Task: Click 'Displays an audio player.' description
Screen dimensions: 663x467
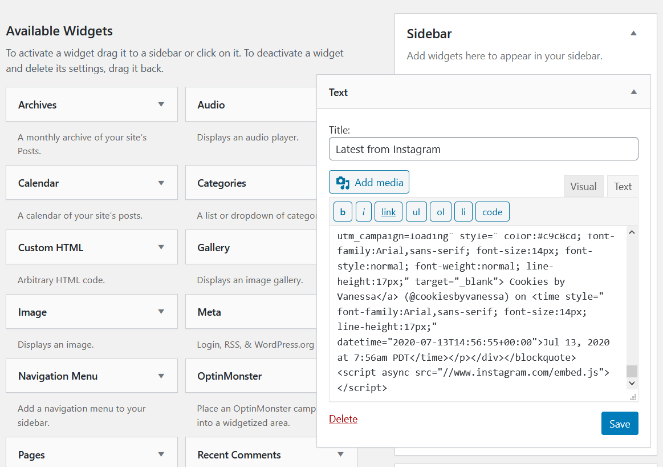Action: pos(248,137)
